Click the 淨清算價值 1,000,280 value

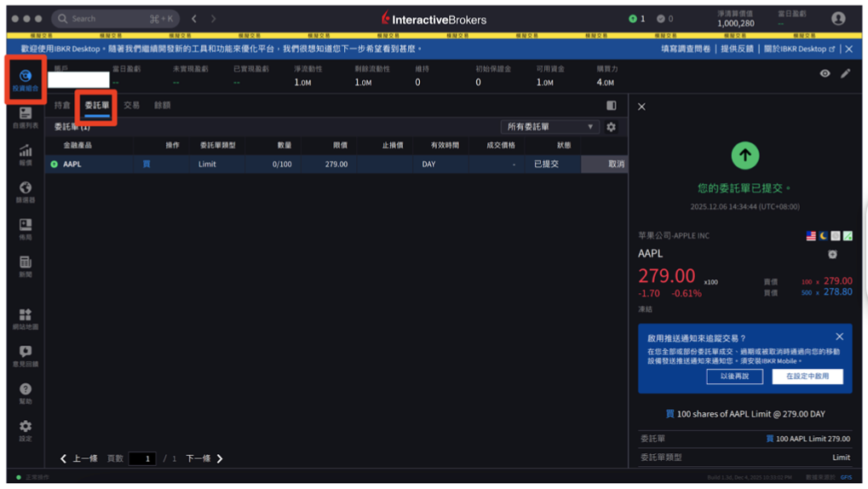click(x=736, y=23)
